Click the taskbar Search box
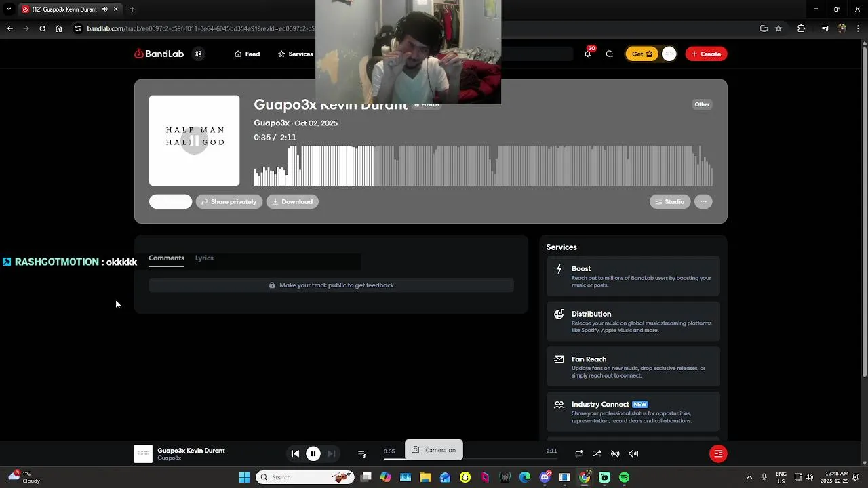The height and width of the screenshot is (488, 868). coord(305,477)
